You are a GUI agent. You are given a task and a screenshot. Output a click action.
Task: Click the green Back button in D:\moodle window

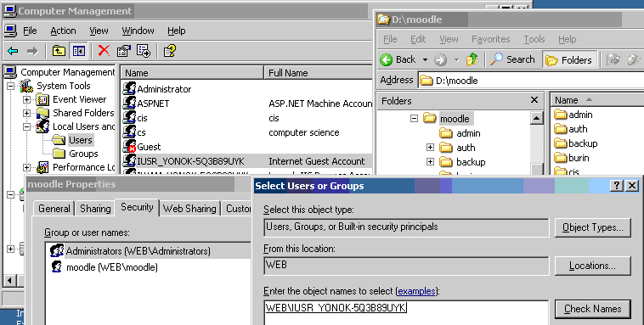398,60
